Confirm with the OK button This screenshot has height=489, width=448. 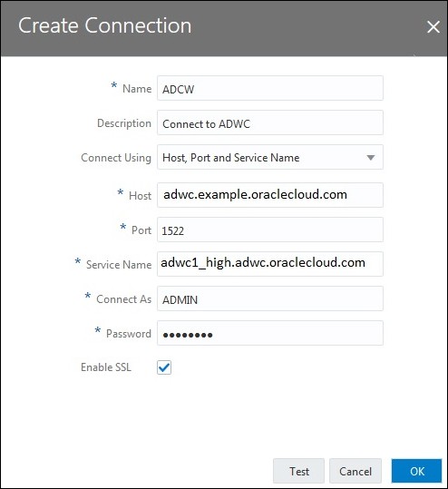(417, 471)
